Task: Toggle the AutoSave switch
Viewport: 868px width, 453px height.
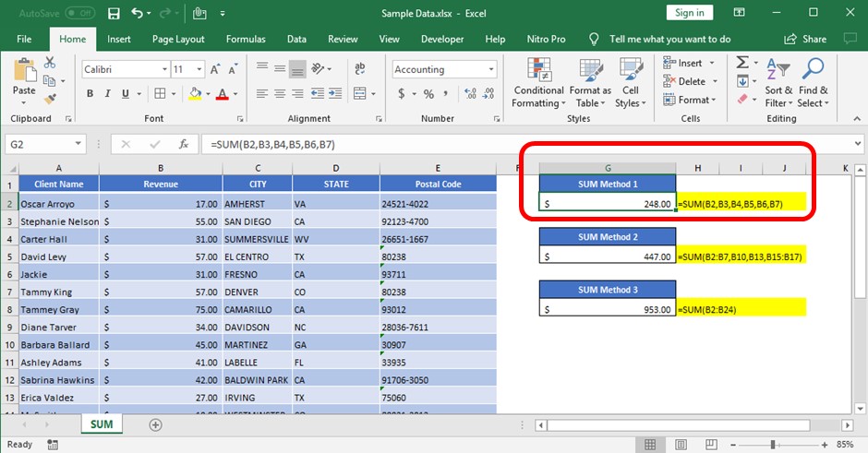Action: [80, 13]
